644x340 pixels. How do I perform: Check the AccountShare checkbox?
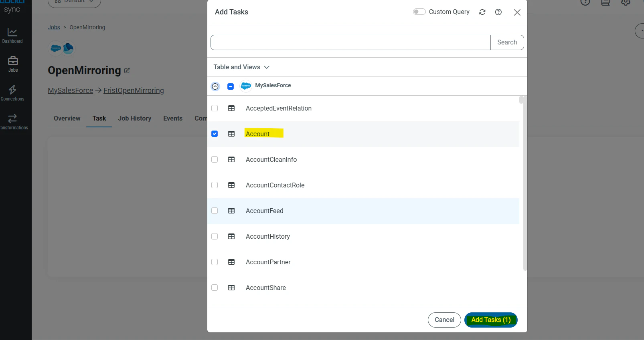(215, 288)
